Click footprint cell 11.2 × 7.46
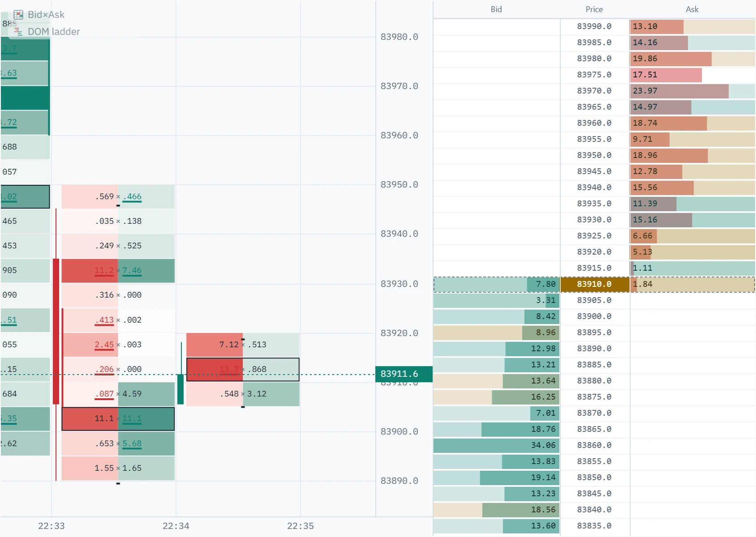Image resolution: width=756 pixels, height=537 pixels. (118, 271)
